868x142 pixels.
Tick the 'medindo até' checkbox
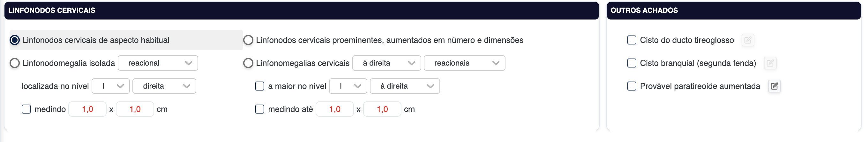click(x=260, y=109)
